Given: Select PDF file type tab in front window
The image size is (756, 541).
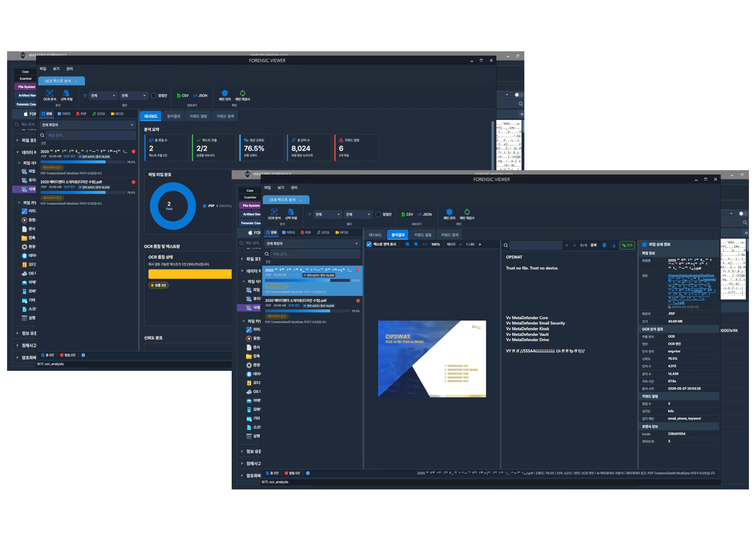Looking at the screenshot, I should [305, 232].
